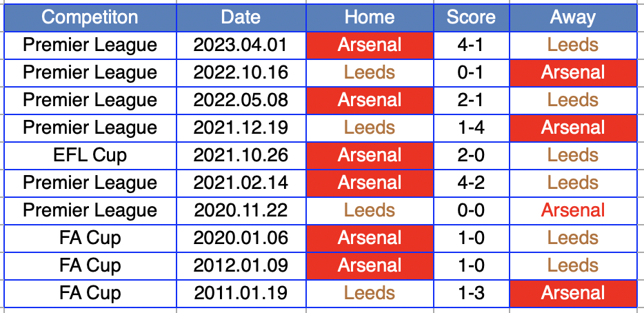
Task: Click the Home column header cell
Action: (370, 17)
